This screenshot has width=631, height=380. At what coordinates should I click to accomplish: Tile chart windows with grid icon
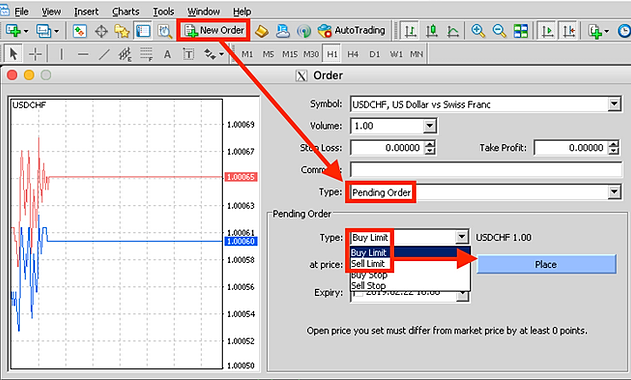[x=521, y=31]
